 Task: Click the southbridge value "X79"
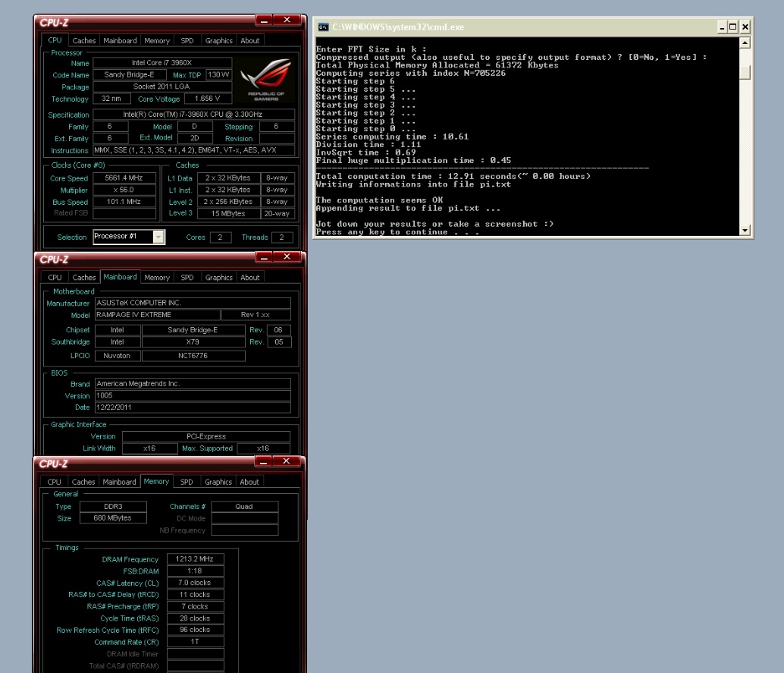[193, 341]
